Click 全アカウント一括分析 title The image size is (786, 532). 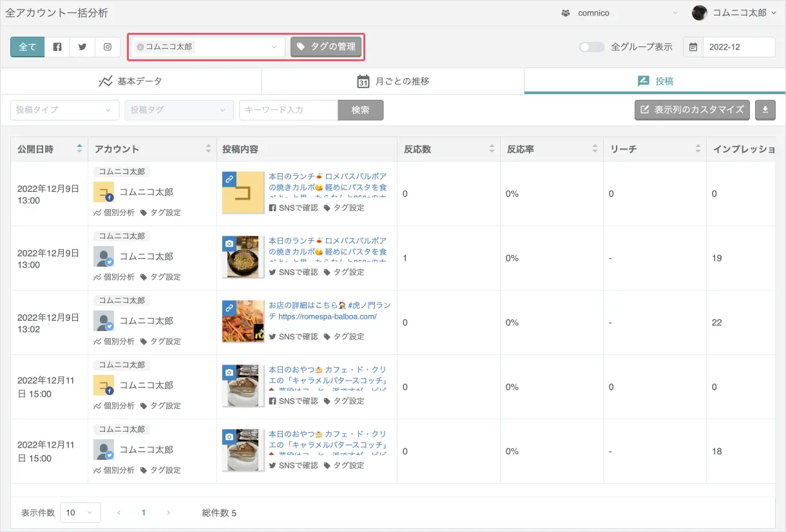pos(57,13)
